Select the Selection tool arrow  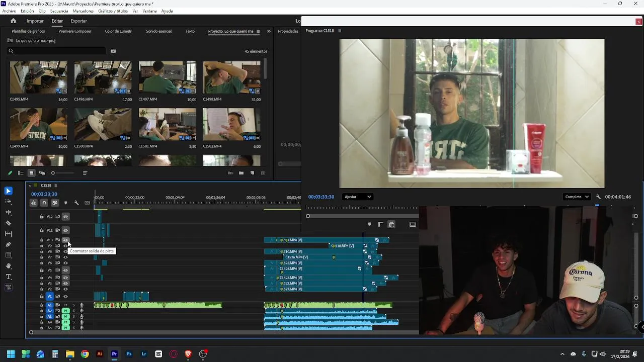(8, 191)
